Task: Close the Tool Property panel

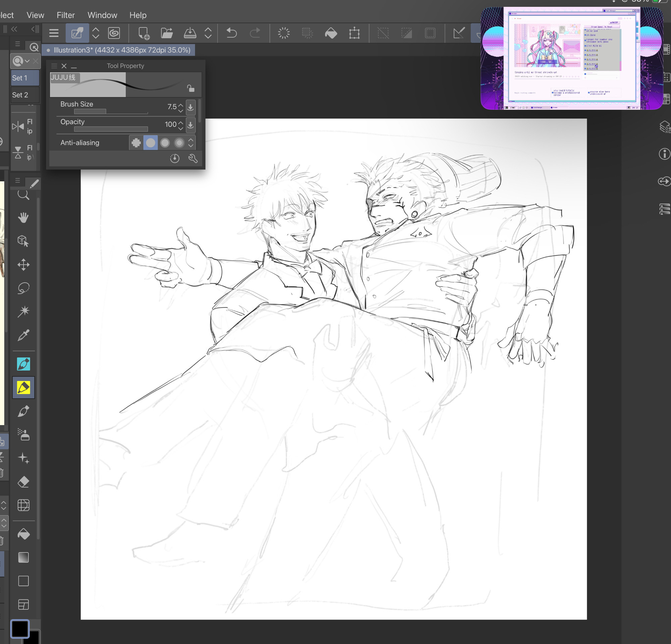Action: point(64,66)
